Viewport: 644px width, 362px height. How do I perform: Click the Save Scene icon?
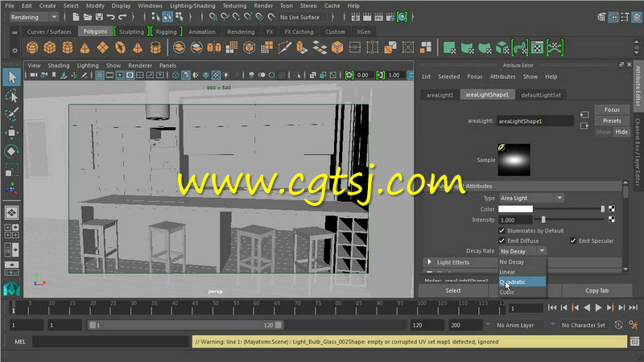click(99, 17)
